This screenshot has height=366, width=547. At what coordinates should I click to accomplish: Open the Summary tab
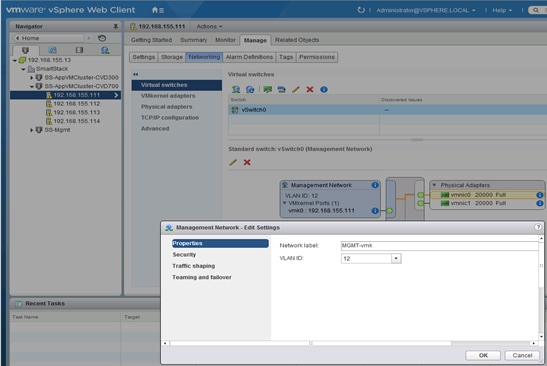(194, 40)
